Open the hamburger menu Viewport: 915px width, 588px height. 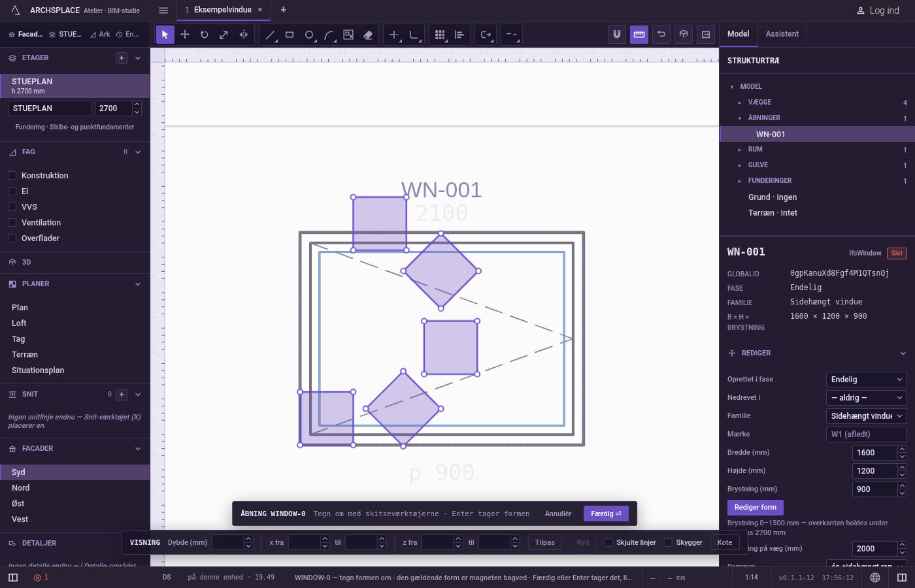click(163, 10)
